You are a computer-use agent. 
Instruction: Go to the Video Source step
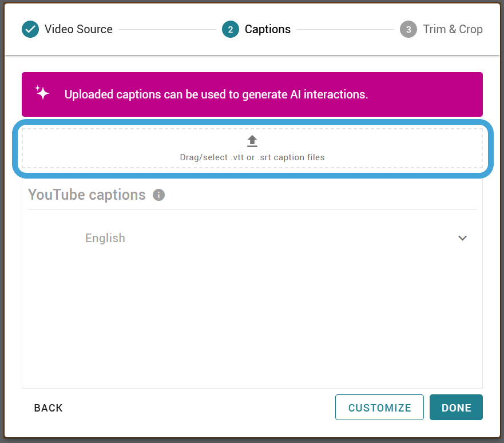[78, 29]
